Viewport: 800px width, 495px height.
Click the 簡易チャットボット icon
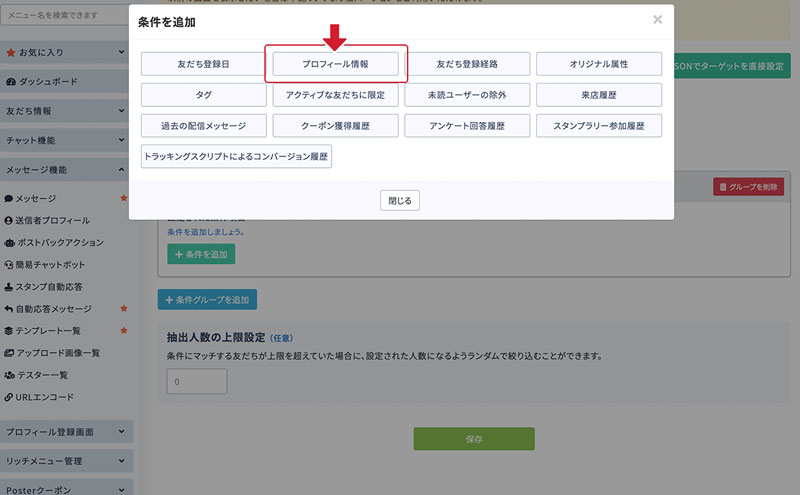pyautogui.click(x=10, y=265)
